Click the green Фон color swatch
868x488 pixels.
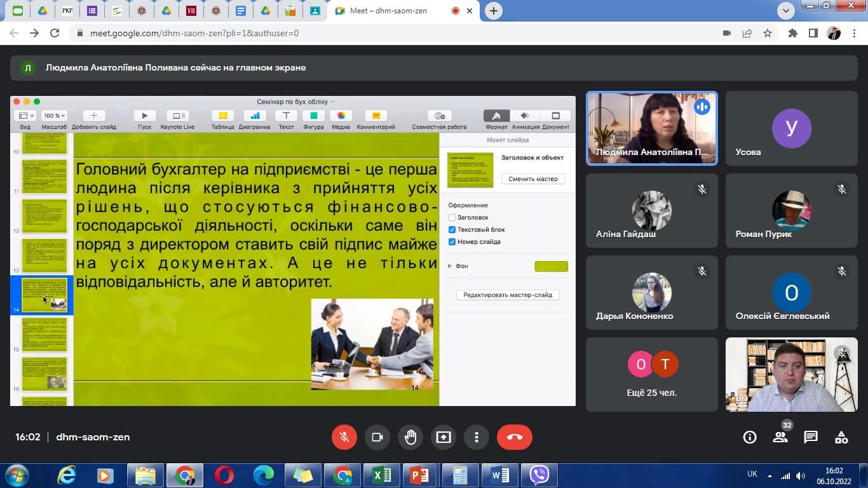[x=551, y=266]
